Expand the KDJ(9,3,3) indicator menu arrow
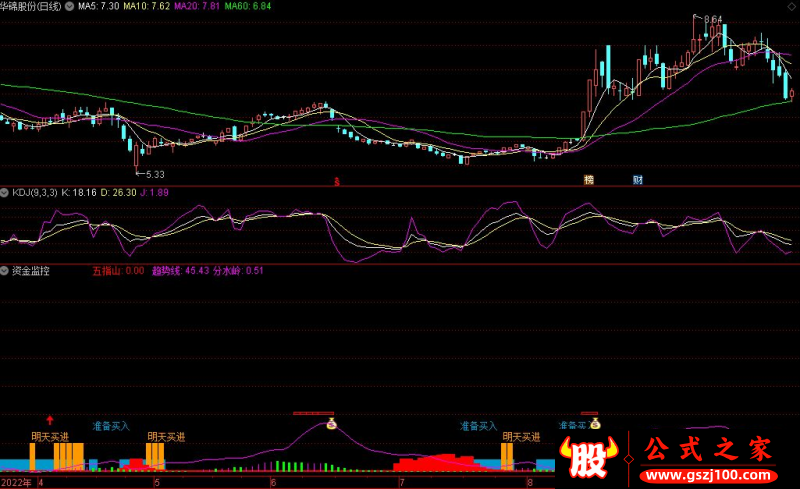Image resolution: width=800 pixels, height=489 pixels. click(5, 190)
